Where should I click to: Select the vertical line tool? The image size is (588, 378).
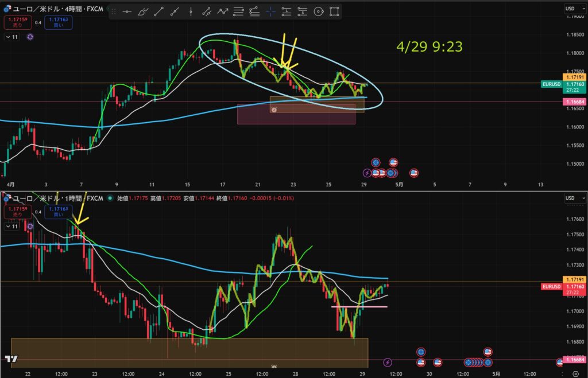pos(191,12)
